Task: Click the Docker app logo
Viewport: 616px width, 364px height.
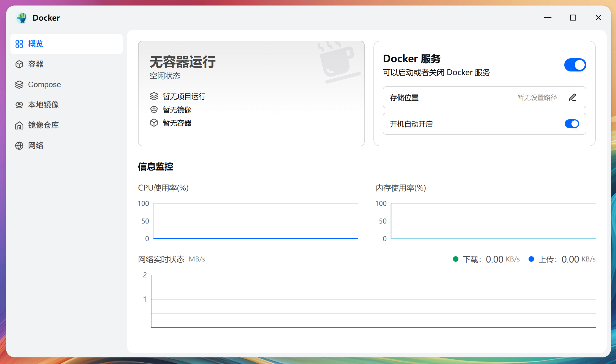Action: coord(21,18)
